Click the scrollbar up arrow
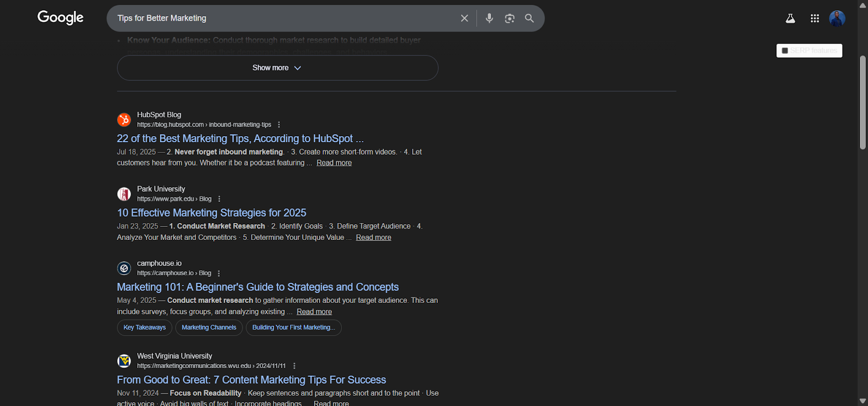The height and width of the screenshot is (406, 868). 863,5
